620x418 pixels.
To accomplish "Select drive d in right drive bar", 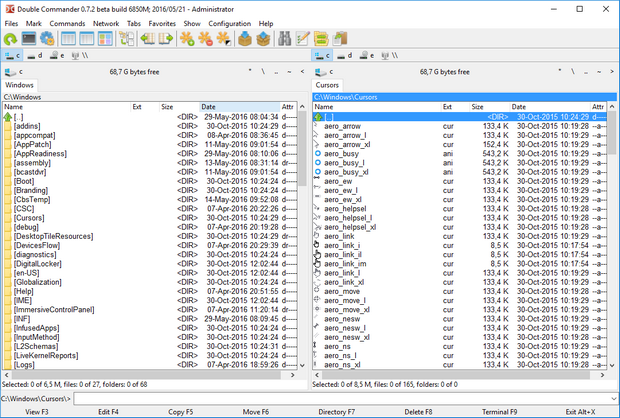I will 345,56.
